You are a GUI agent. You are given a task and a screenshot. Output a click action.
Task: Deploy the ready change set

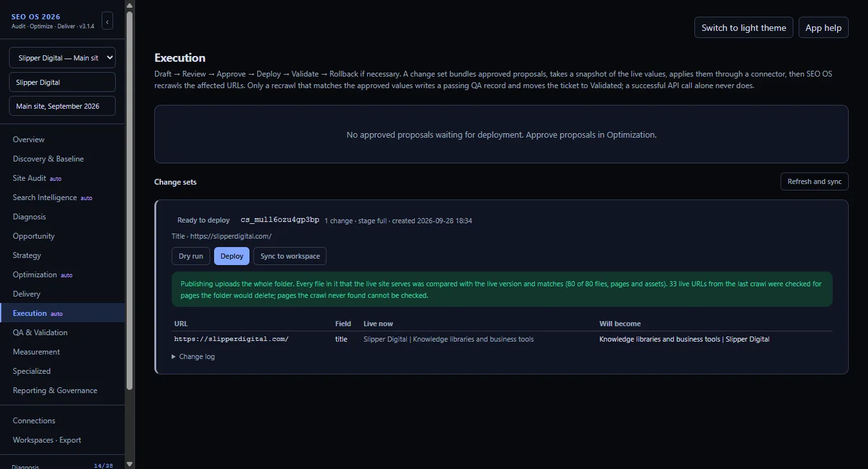coord(232,256)
